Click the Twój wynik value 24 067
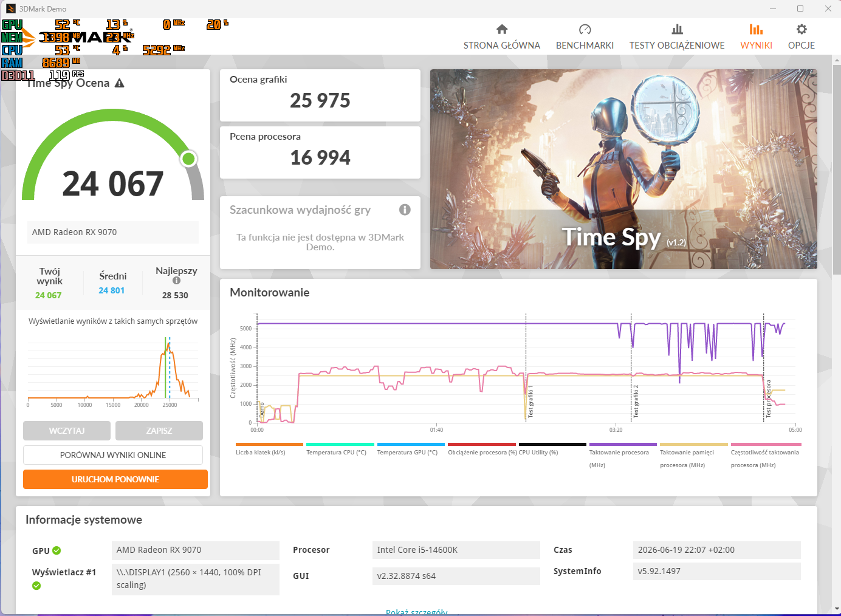Image resolution: width=841 pixels, height=616 pixels. coord(48,295)
